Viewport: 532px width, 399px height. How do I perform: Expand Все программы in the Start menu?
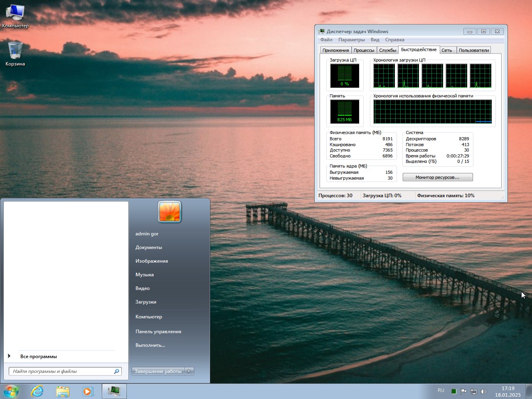(x=39, y=356)
